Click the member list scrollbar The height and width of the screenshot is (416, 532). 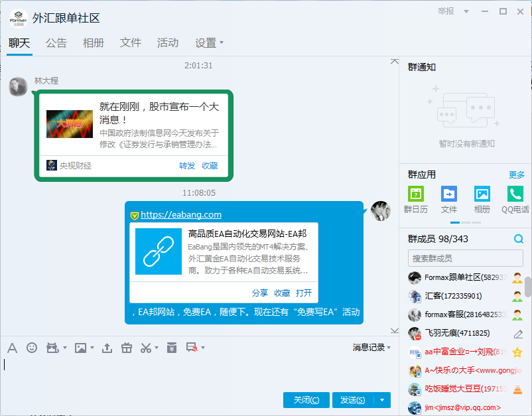[x=528, y=287]
